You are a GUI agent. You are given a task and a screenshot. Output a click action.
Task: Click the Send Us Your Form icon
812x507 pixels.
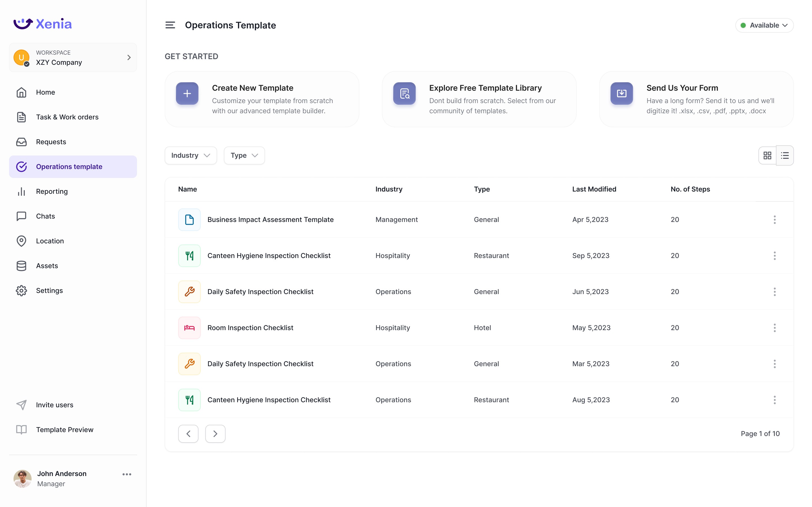[x=621, y=94]
